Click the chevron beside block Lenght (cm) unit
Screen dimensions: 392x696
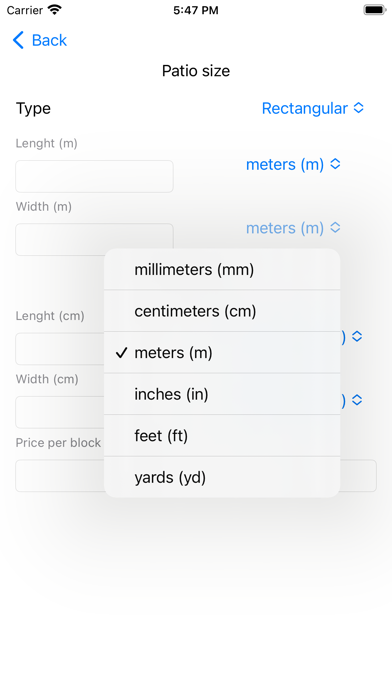pyautogui.click(x=357, y=336)
